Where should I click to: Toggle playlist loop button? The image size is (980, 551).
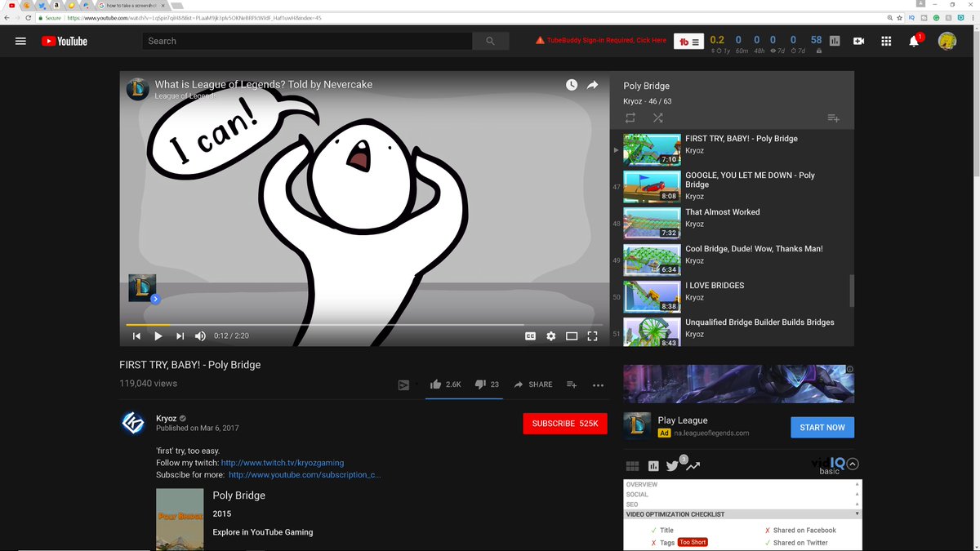[630, 118]
